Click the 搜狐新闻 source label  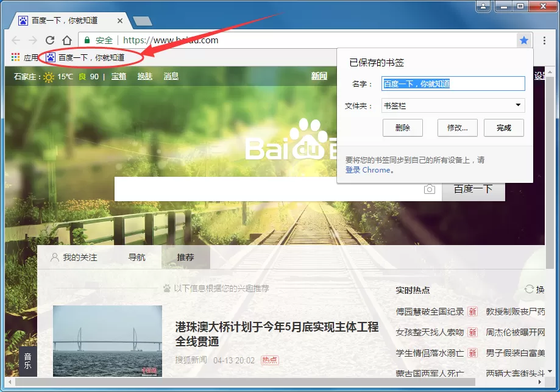coord(191,360)
